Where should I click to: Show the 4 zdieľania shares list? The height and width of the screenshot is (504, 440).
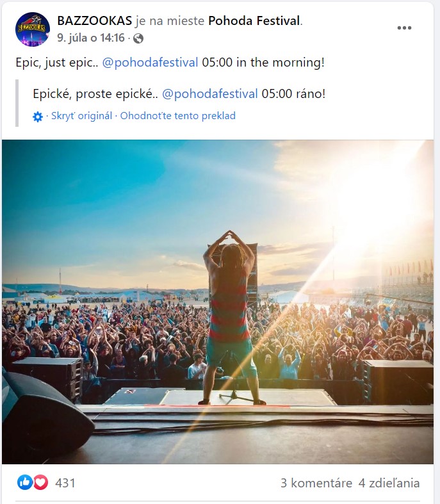[x=389, y=483]
